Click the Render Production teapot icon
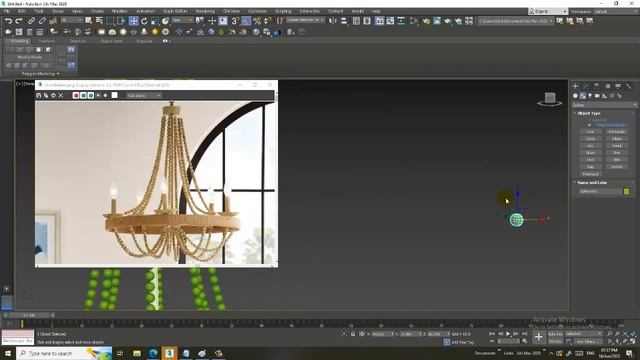The width and height of the screenshot is (640, 360). (447, 20)
